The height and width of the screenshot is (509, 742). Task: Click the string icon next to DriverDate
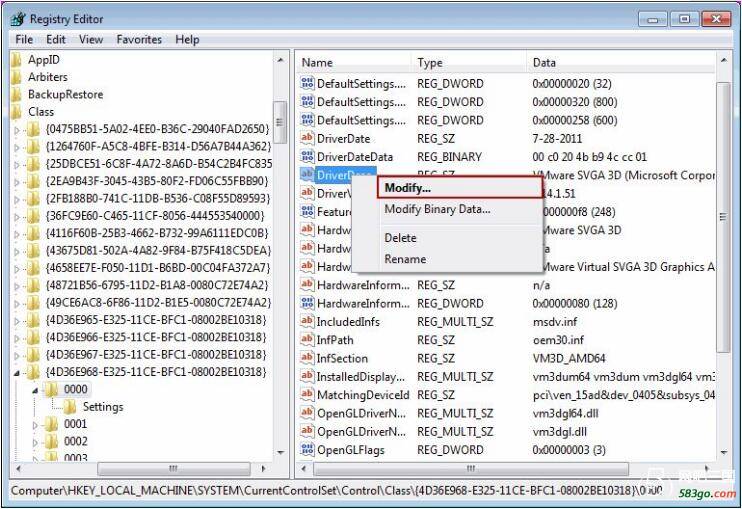[307, 138]
